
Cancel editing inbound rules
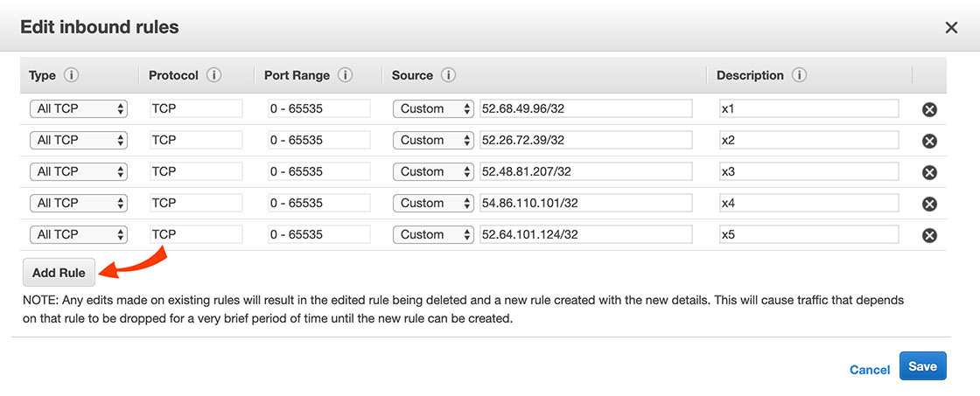point(870,370)
